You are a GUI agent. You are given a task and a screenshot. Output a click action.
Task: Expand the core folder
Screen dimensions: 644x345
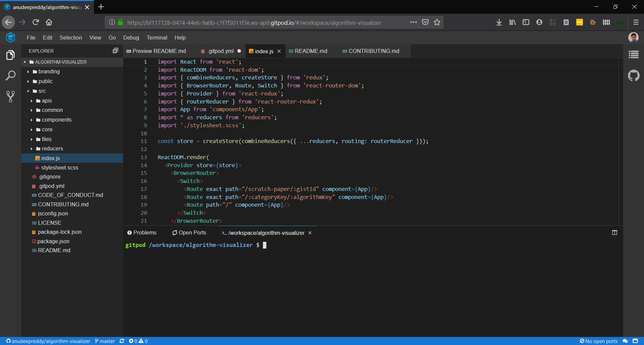coord(32,130)
